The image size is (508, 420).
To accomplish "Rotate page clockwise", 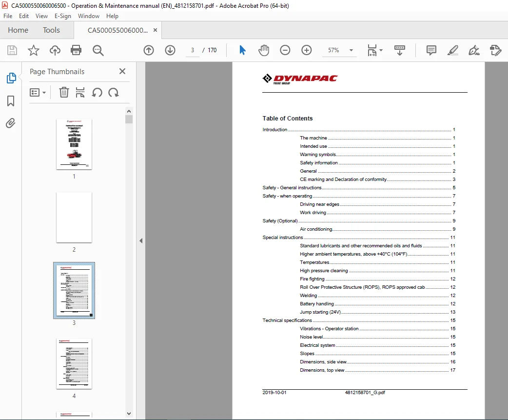I will [x=114, y=92].
